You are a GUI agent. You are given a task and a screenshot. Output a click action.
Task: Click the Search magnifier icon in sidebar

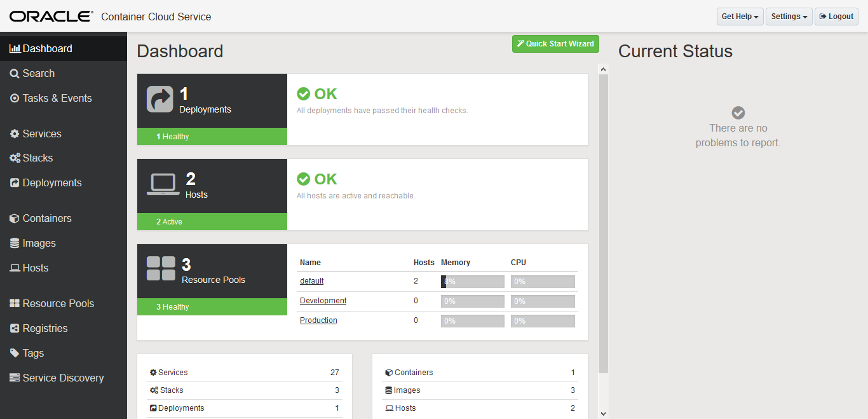[15, 74]
